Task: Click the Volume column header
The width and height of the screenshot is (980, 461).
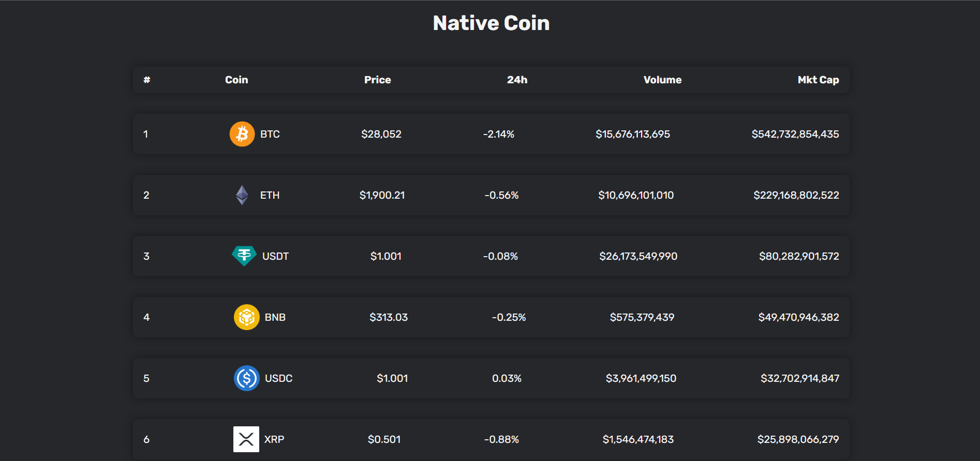Action: (x=662, y=79)
